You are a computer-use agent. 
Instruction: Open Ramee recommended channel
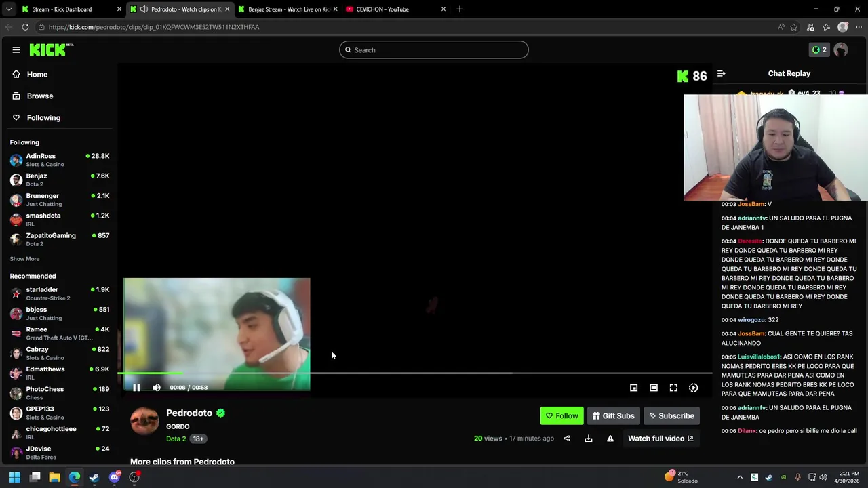click(x=60, y=333)
